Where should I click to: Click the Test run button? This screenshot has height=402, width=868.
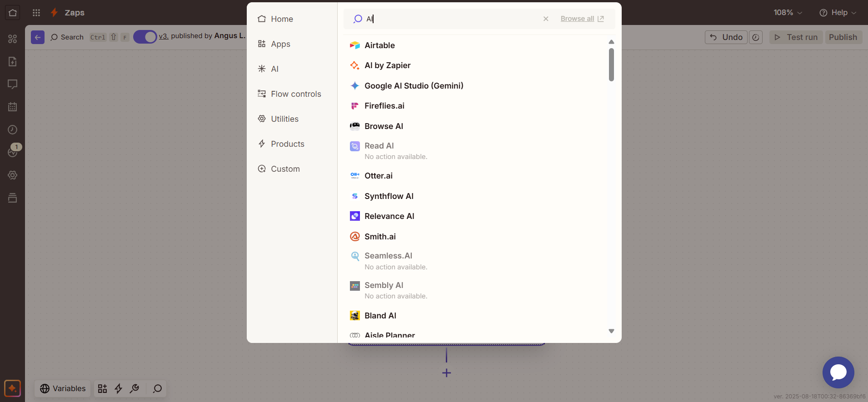tap(796, 37)
